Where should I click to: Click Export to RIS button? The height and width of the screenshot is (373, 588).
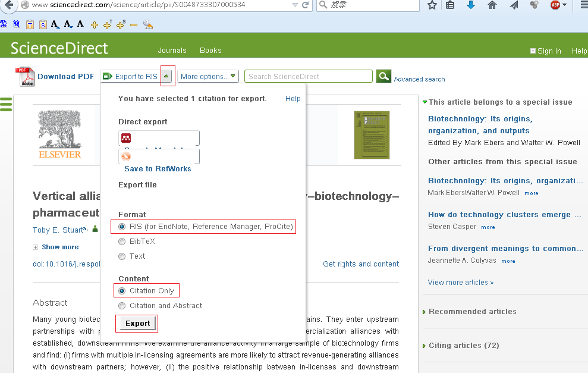pos(130,77)
